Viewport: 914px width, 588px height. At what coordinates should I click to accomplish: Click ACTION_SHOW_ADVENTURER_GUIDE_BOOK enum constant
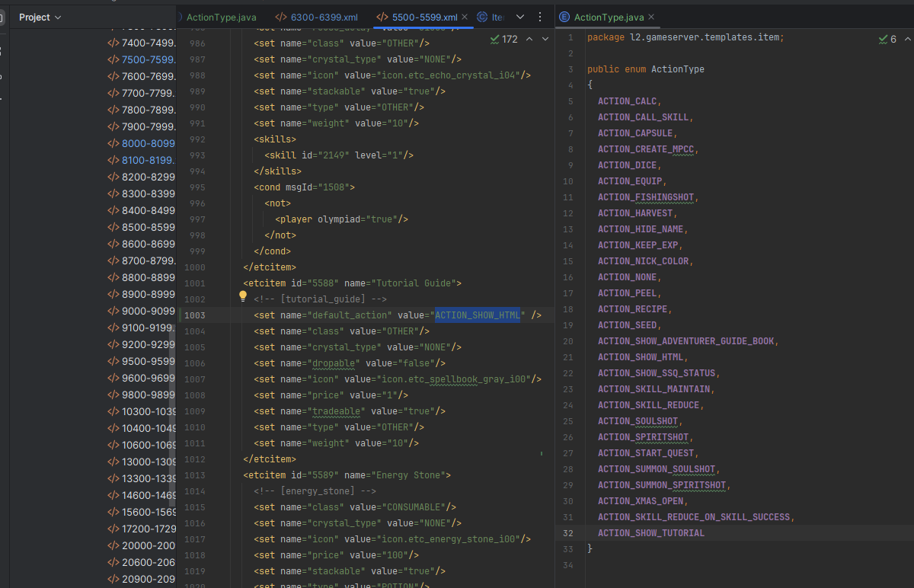(x=688, y=340)
